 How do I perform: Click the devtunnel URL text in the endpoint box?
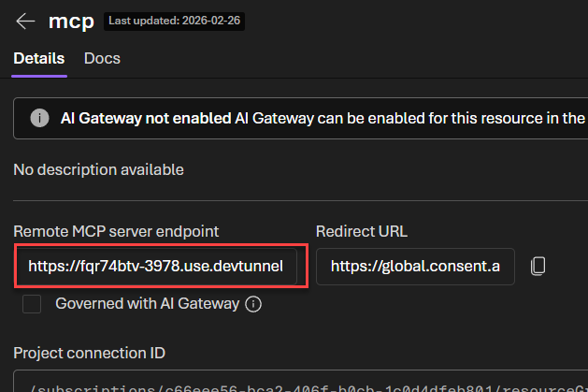pos(162,266)
